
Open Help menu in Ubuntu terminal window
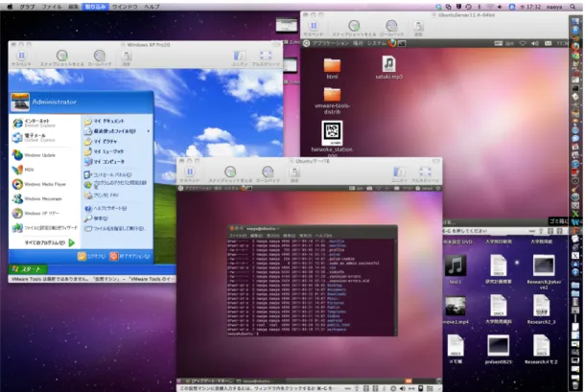323,236
